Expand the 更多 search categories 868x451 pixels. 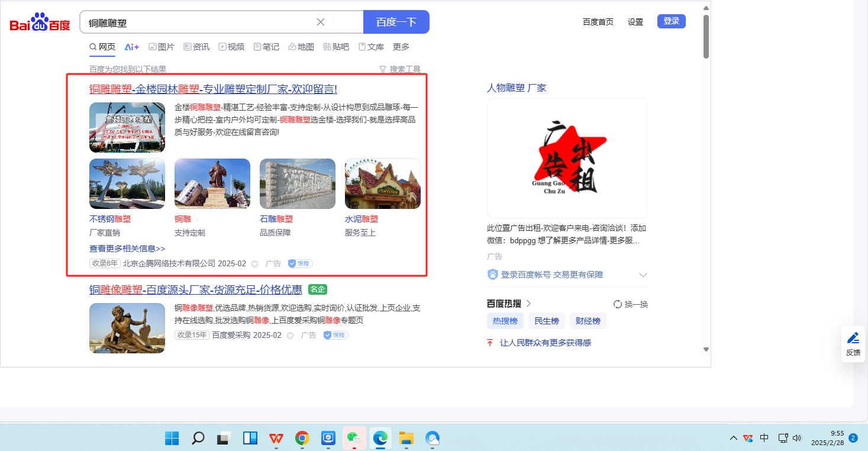click(401, 47)
